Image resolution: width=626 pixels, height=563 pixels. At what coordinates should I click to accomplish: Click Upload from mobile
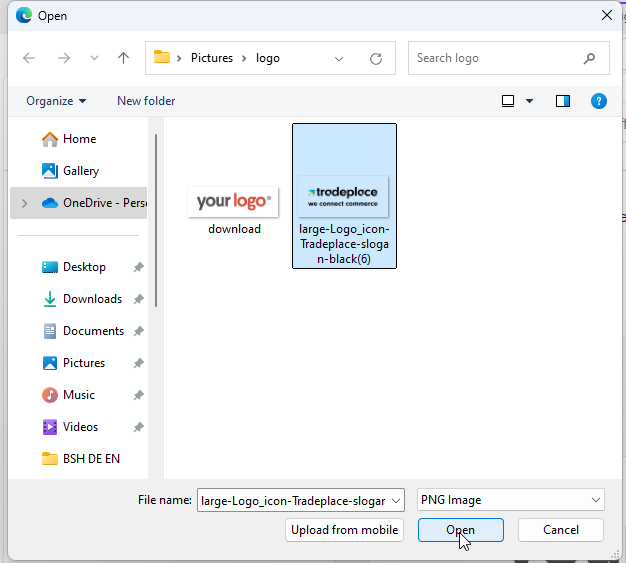[344, 530]
